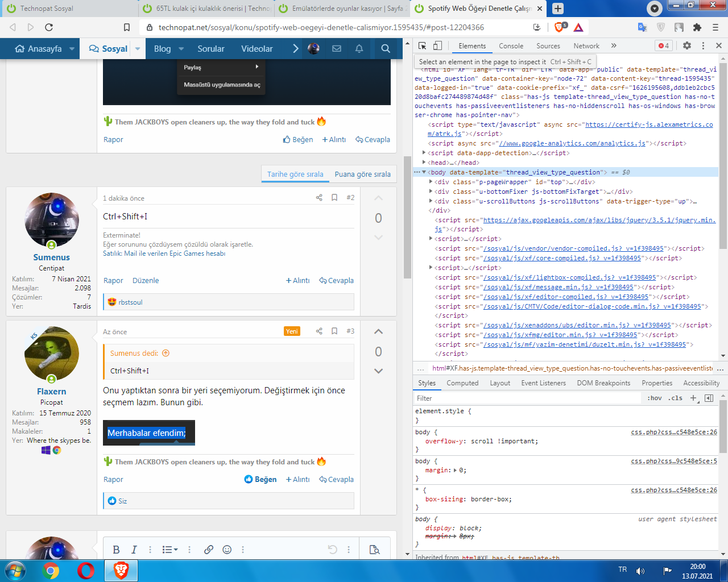This screenshot has width=728, height=582.
Task: Reload the page in the browser
Action: pos(49,27)
